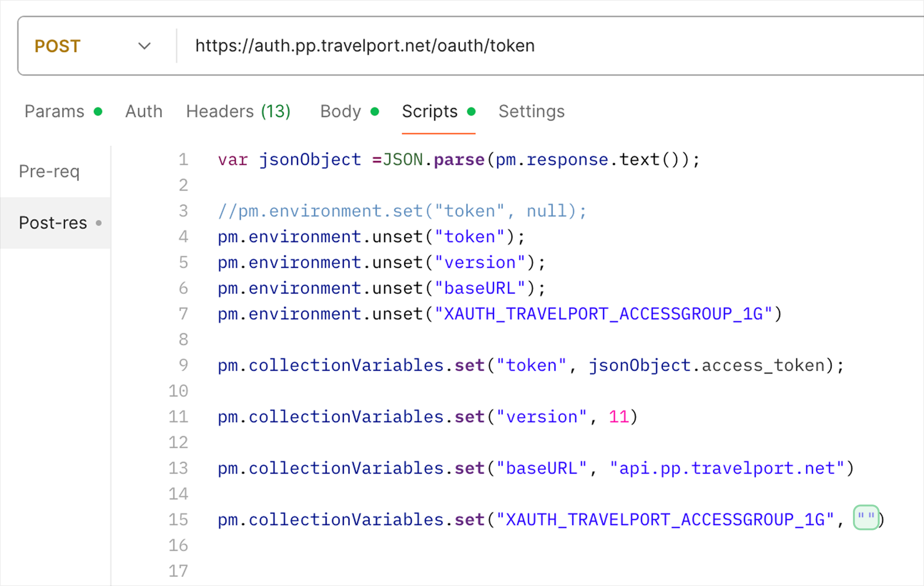Open the Auth tab

tap(144, 111)
